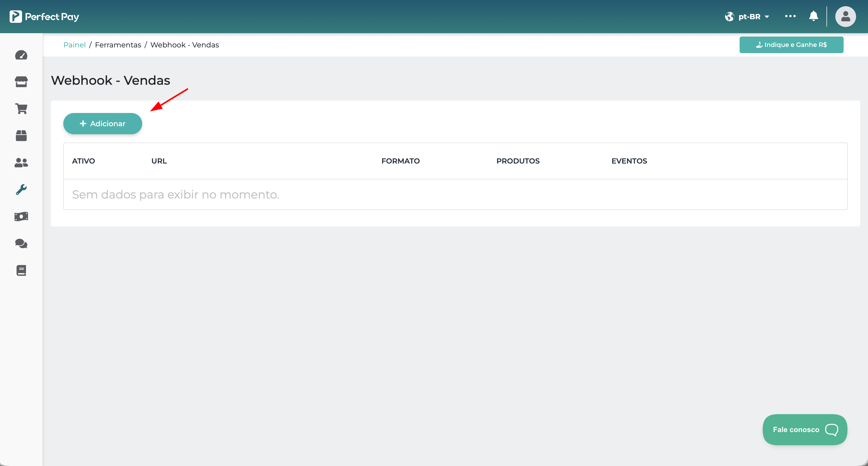Click the URL column header
This screenshot has height=466, width=868.
tap(159, 161)
